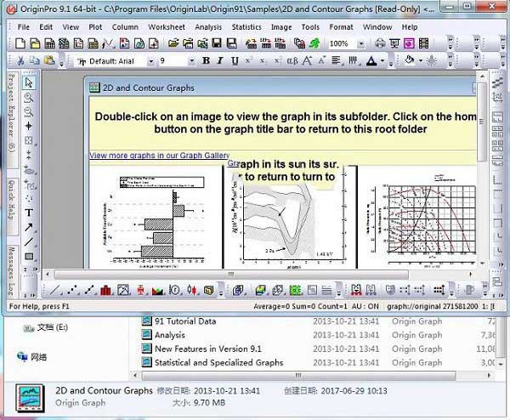Open the Analysis menu
This screenshot has width=510, height=420.
coord(208,27)
